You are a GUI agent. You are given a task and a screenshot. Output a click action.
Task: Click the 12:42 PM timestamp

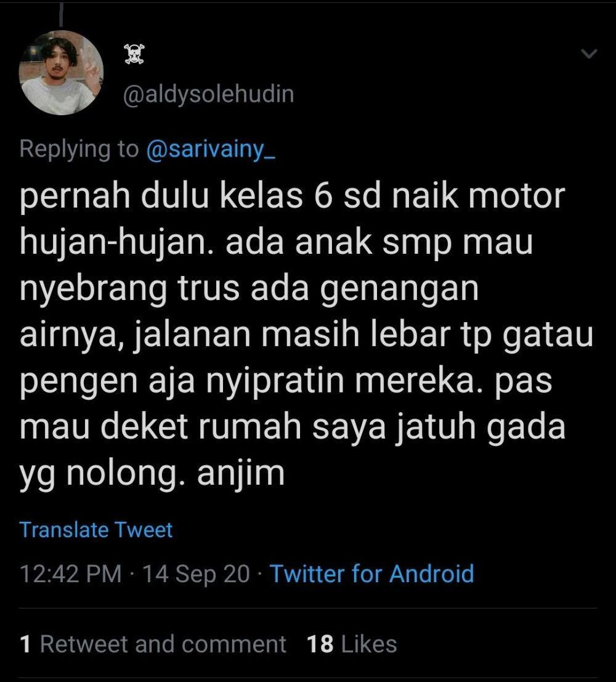70,574
